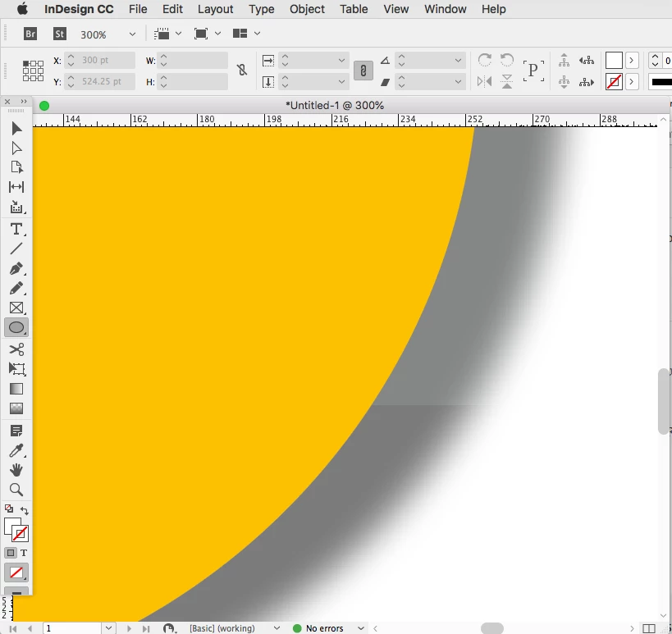Screen dimensions: 672x634
Task: Go to first page button
Action: [12, 628]
